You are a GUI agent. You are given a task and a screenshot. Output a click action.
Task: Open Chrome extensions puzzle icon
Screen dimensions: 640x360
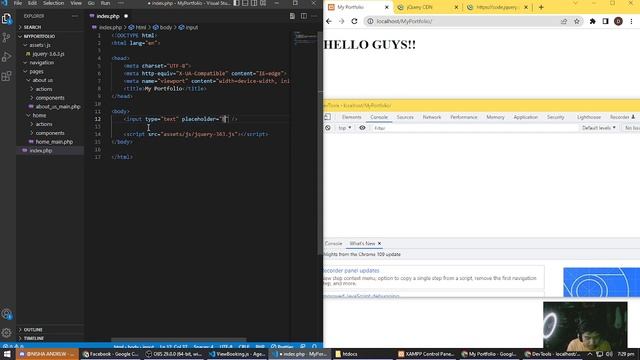tap(592, 21)
